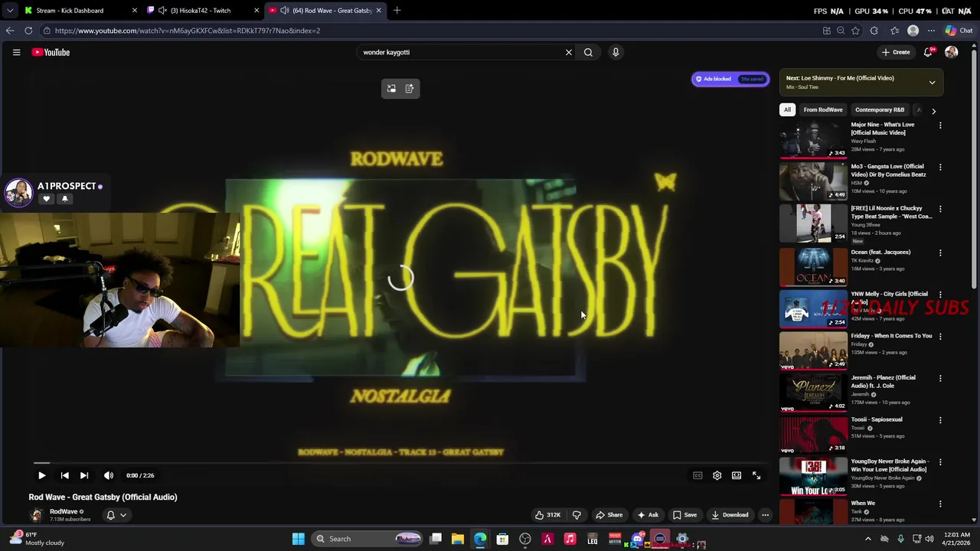This screenshot has width=980, height=551.
Task: Share this video
Action: (609, 515)
